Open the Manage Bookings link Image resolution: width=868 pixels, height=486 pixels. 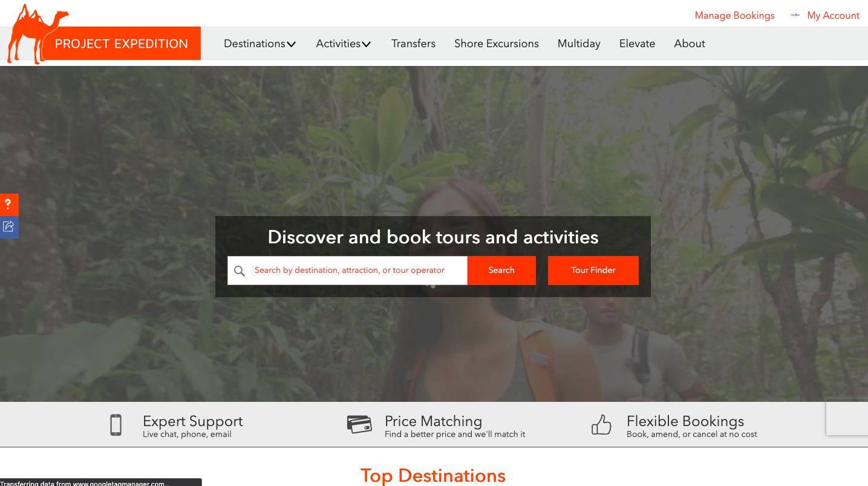734,16
